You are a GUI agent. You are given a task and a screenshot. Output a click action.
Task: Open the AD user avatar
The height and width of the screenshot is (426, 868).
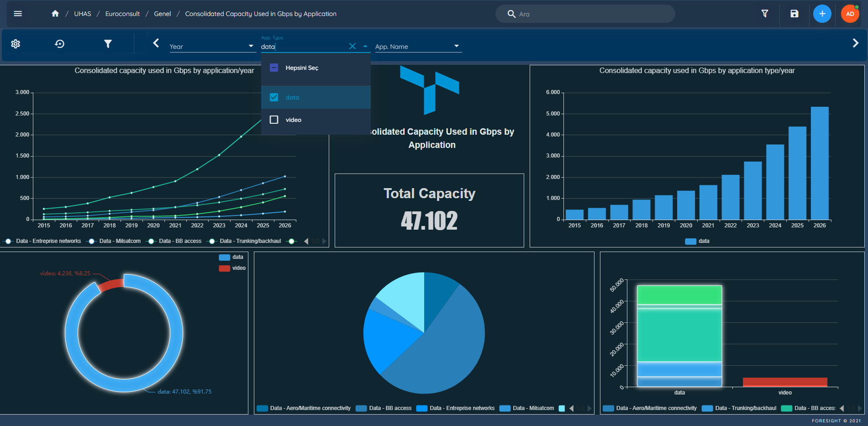[850, 14]
